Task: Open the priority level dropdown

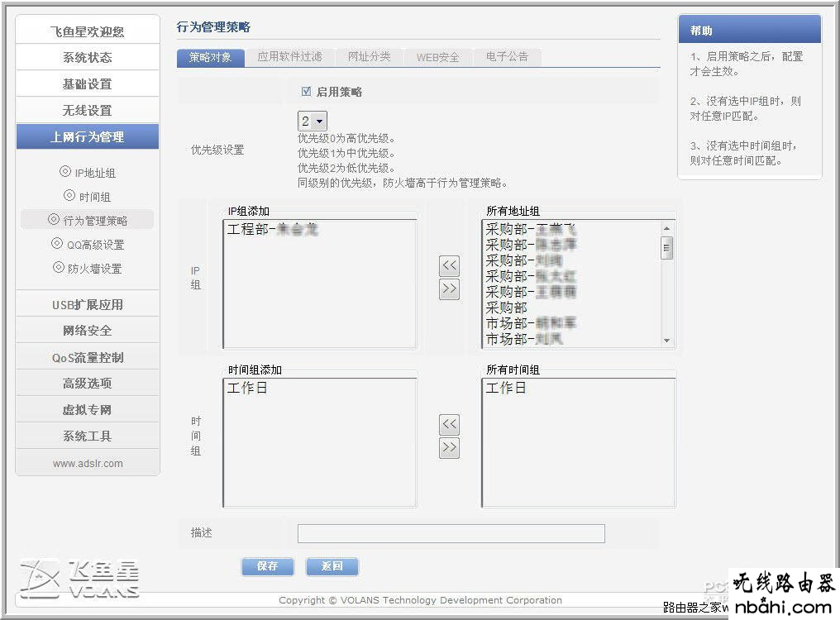Action: (313, 121)
